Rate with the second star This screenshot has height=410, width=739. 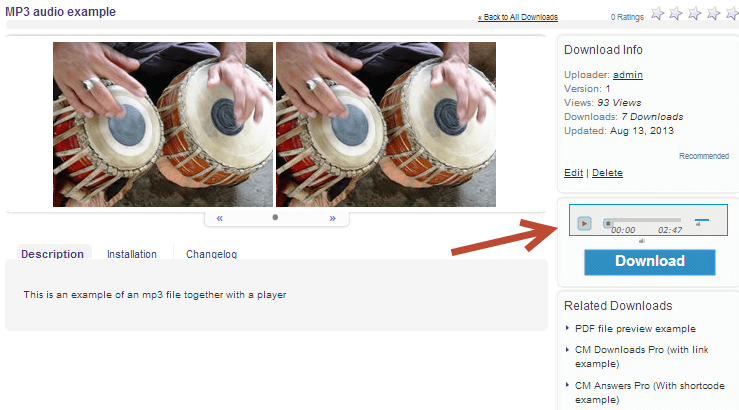tap(676, 14)
